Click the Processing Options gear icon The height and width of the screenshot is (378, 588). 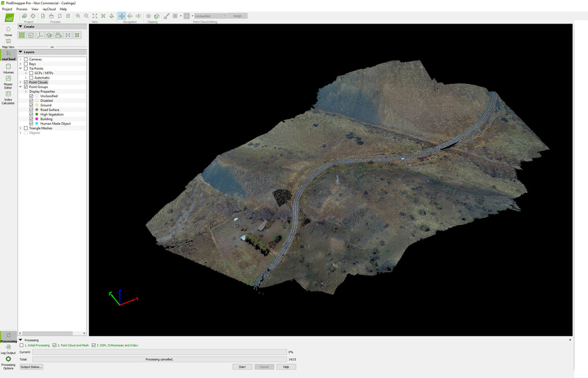[x=8, y=359]
